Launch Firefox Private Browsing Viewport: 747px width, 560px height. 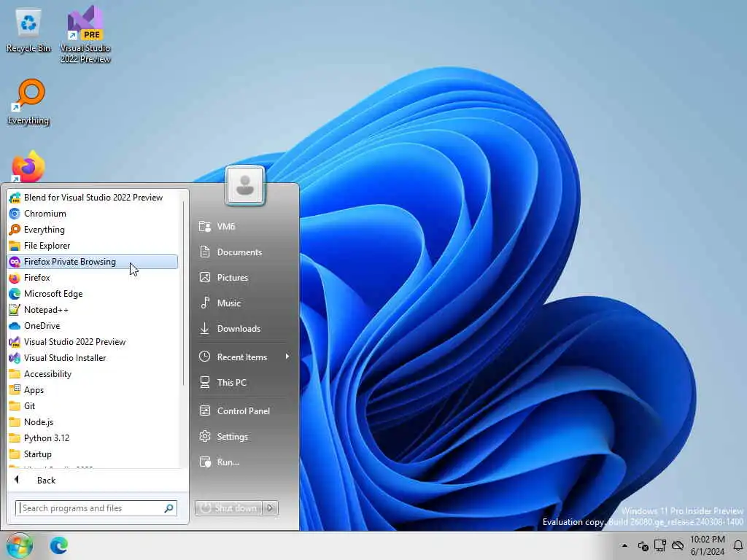point(93,262)
